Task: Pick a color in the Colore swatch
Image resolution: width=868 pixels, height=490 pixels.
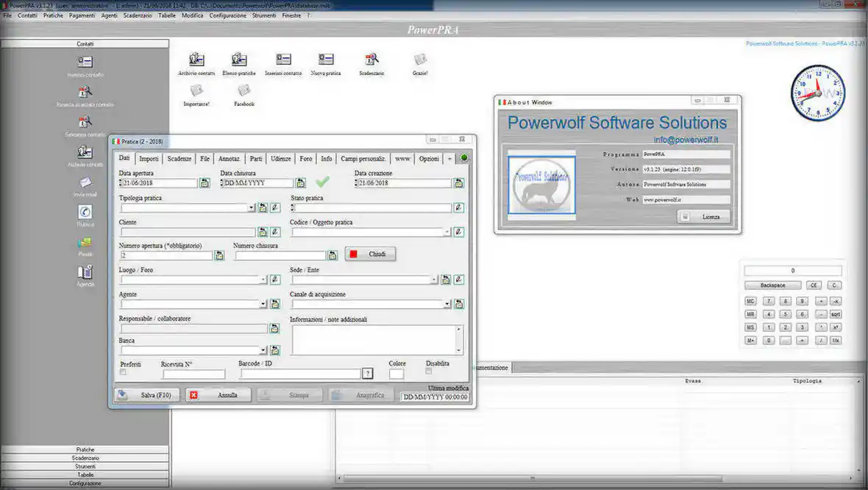Action: (396, 374)
